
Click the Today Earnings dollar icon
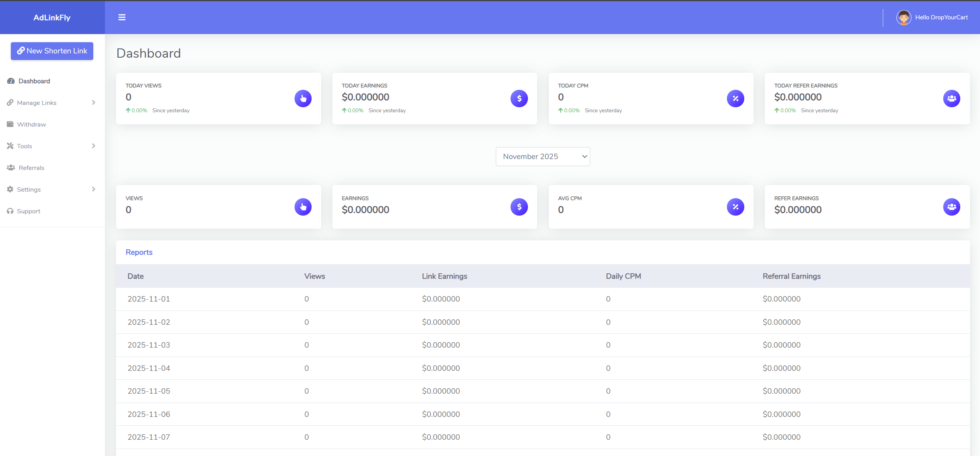tap(519, 99)
